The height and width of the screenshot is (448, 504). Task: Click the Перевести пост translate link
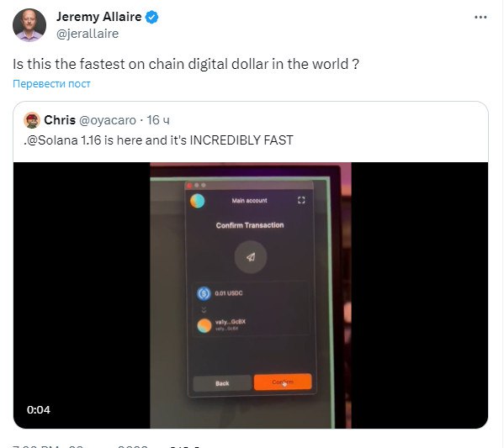click(51, 84)
